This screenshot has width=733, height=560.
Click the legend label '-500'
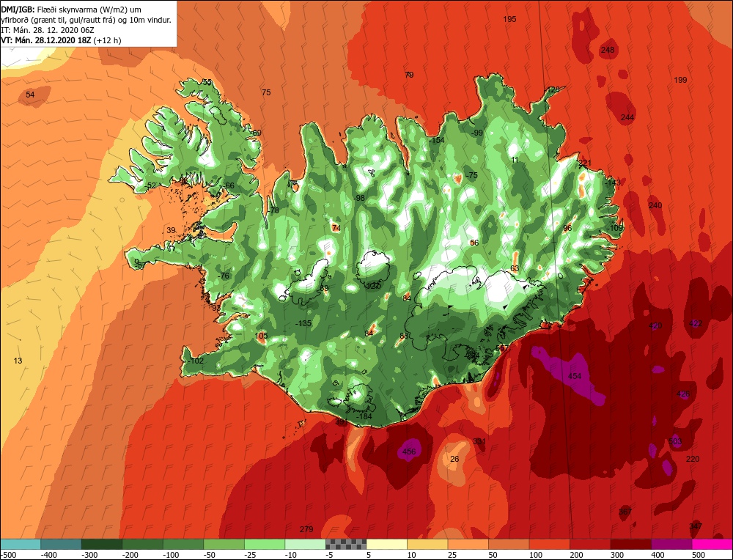coord(8,555)
